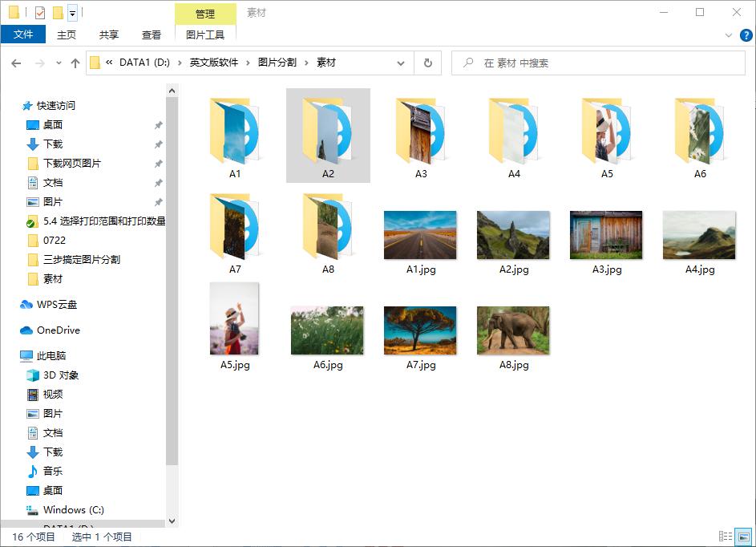Screen dimensions: 756x547
Task: Click the Properties icon in Quick Access Toolbar
Action: [x=39, y=12]
